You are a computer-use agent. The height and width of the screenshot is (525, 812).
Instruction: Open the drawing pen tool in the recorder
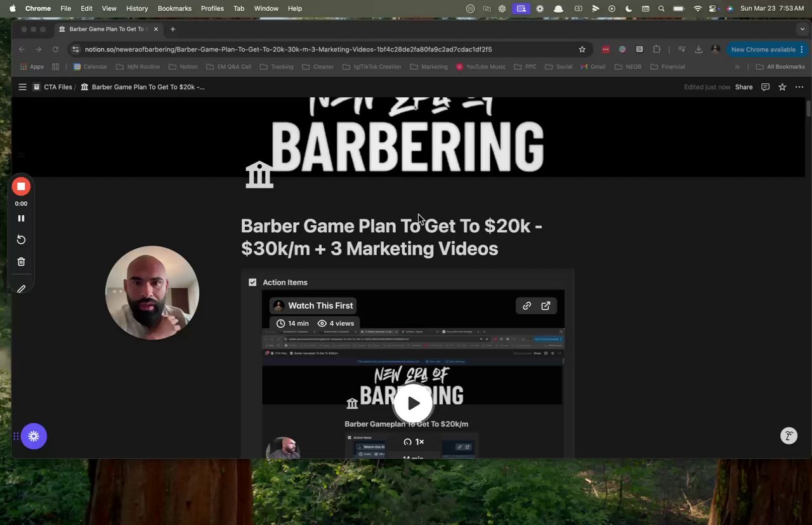(21, 289)
